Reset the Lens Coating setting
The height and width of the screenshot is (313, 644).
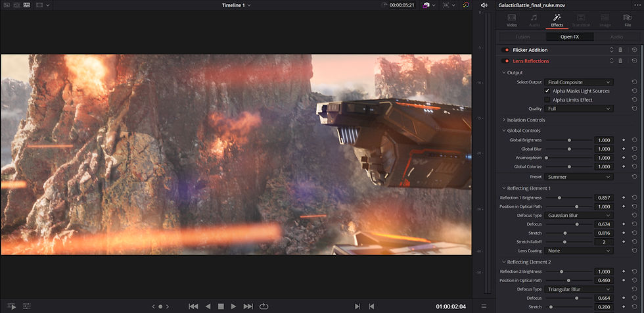635,251
